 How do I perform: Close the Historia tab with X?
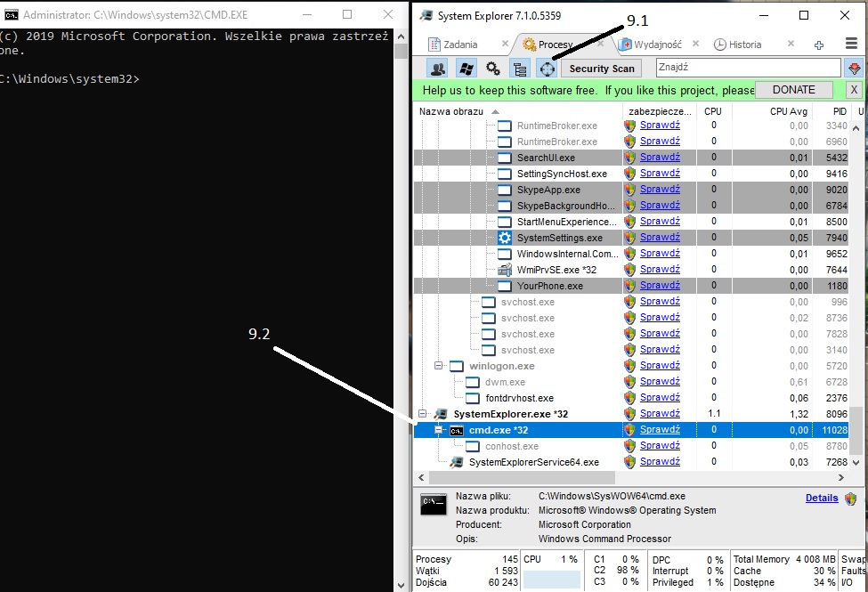[x=791, y=44]
